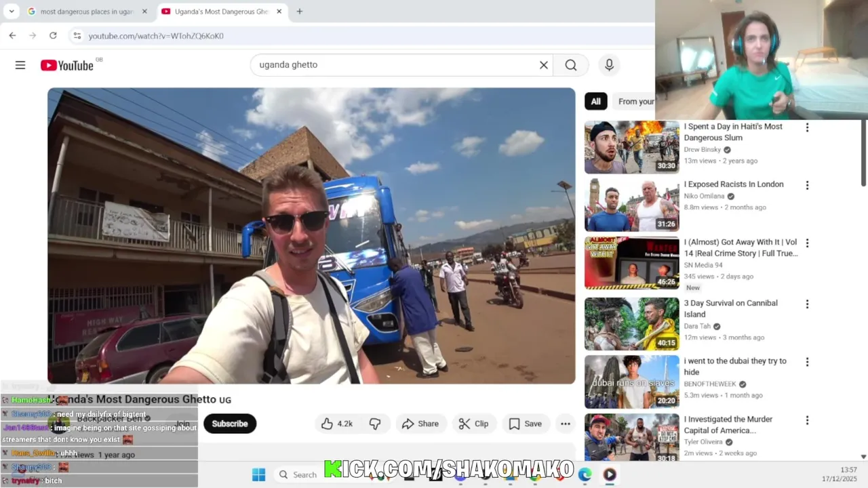This screenshot has width=868, height=488.
Task: Visit the SN Media 94 channel link
Action: pyautogui.click(x=703, y=265)
